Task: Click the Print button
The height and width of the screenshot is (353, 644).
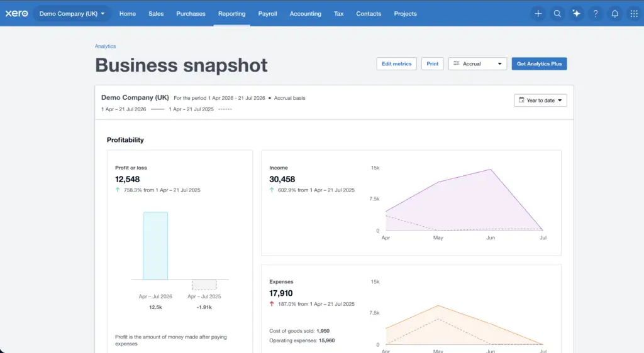Action: pos(432,63)
